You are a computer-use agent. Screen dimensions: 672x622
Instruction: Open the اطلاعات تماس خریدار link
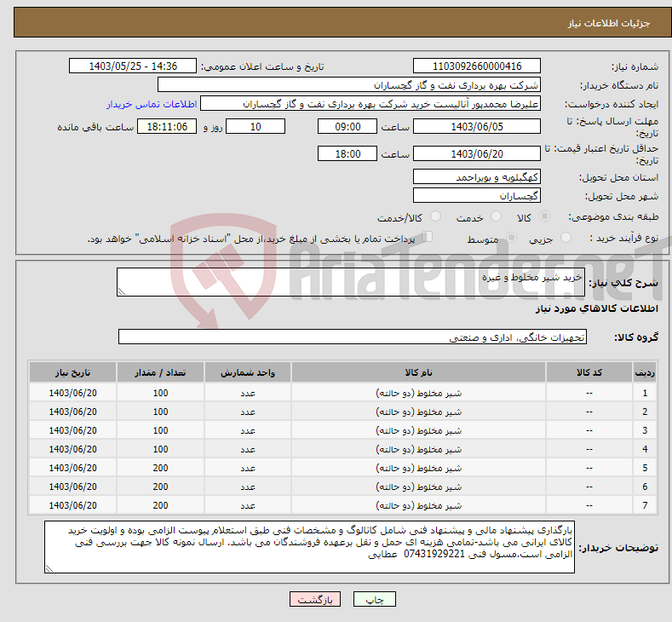[x=152, y=104]
